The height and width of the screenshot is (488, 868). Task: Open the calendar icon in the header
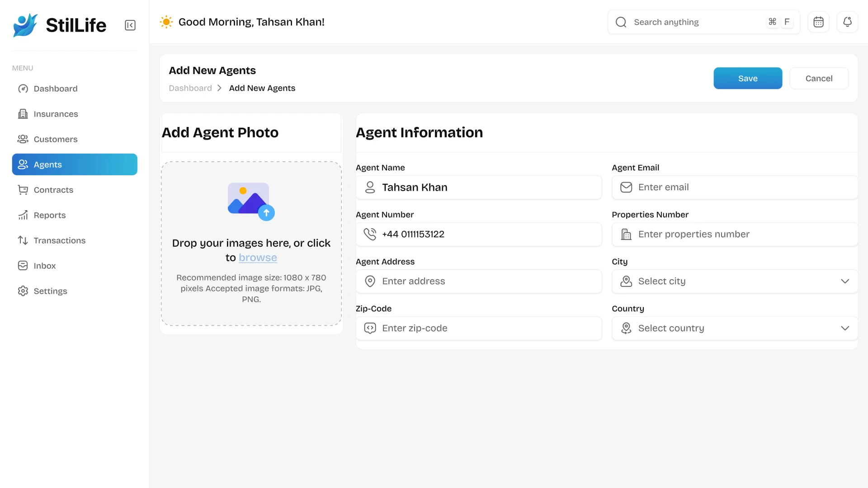[819, 22]
